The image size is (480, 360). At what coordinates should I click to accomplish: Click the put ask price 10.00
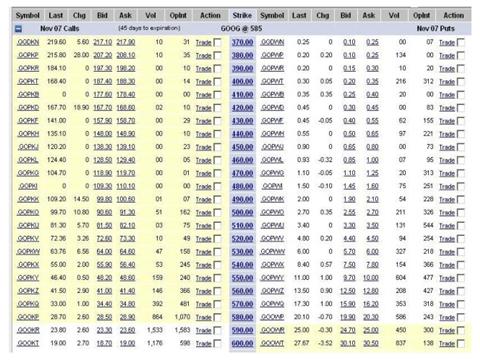tap(371, 278)
